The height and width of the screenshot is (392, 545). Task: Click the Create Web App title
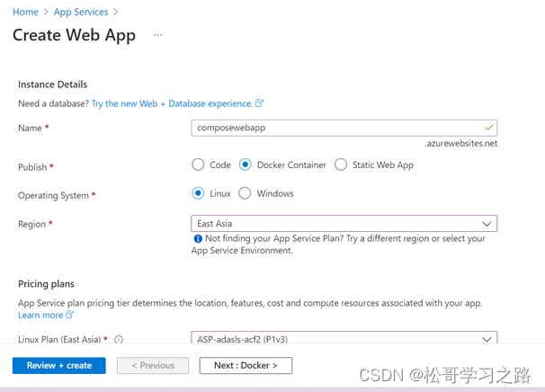pyautogui.click(x=74, y=35)
